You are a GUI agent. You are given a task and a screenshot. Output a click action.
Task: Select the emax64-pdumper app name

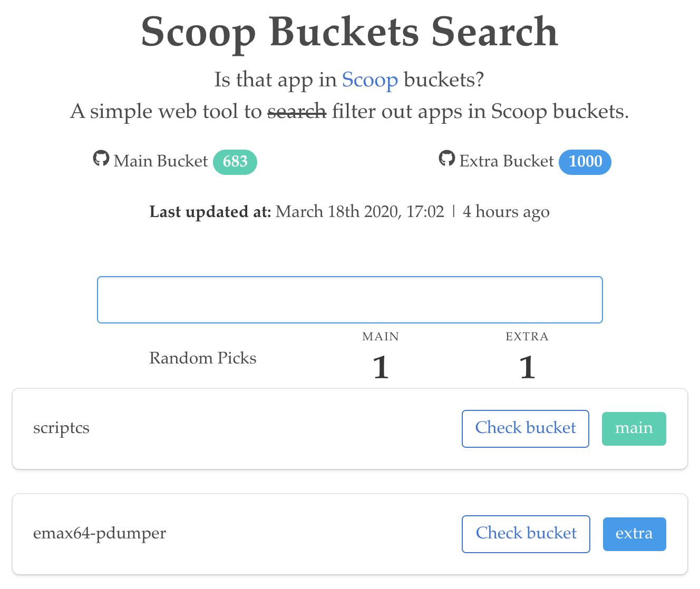click(99, 534)
